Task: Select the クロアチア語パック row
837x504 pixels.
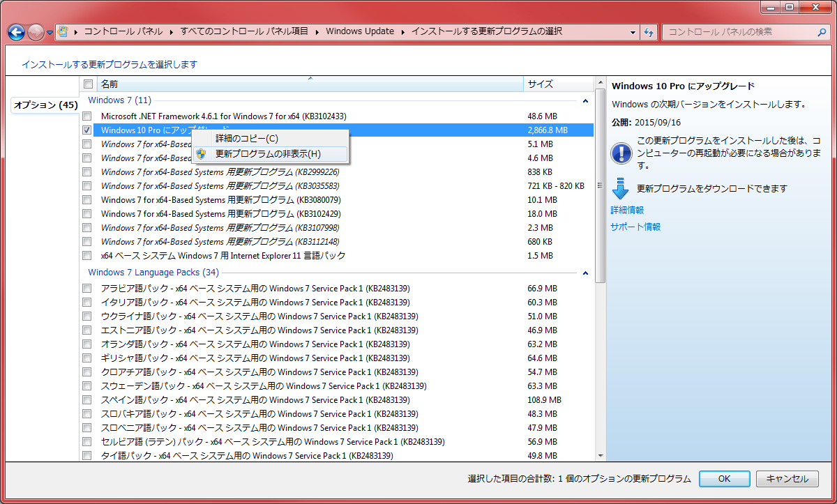Action: coord(338,372)
